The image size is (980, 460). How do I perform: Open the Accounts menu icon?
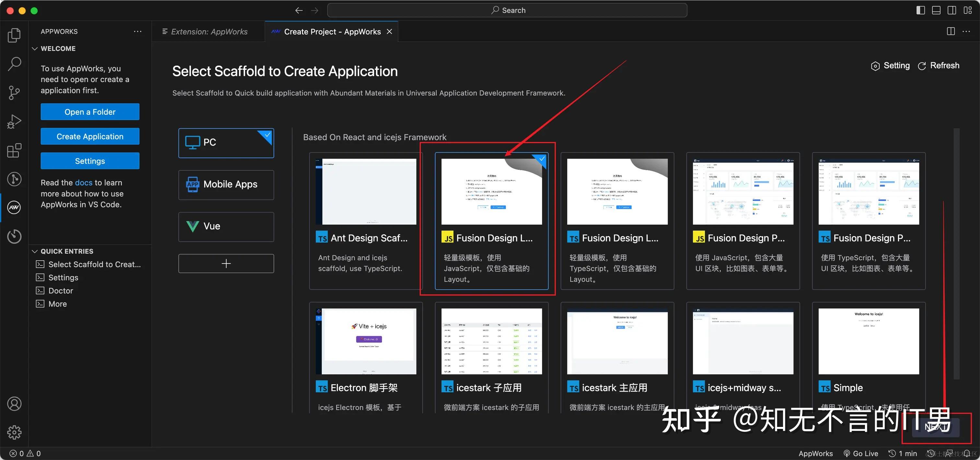coord(14,404)
